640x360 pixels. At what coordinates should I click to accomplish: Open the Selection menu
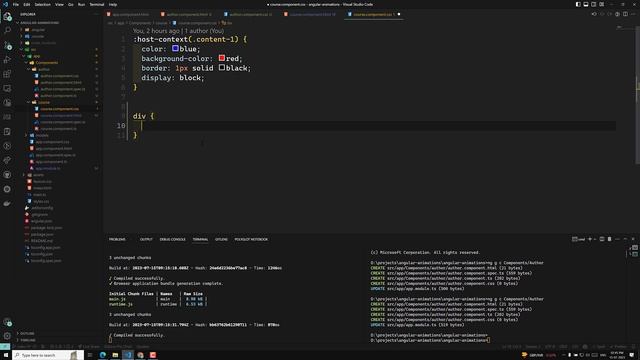tap(42, 4)
